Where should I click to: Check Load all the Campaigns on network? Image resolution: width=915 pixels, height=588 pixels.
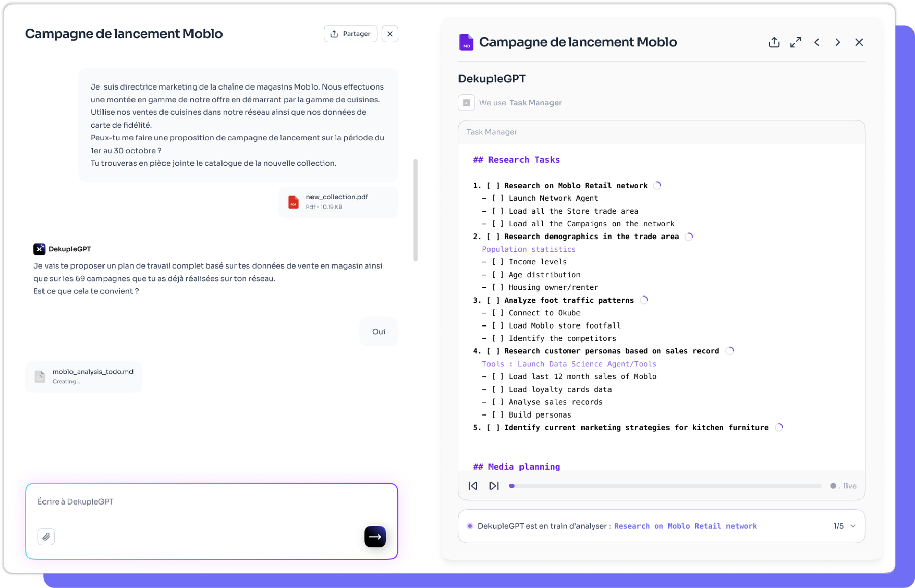click(498, 224)
